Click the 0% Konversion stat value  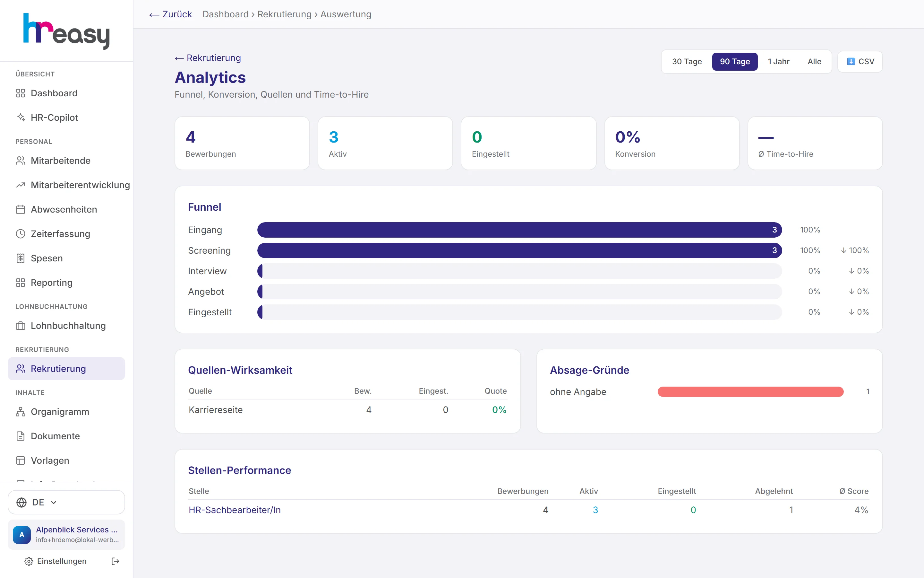click(x=627, y=137)
